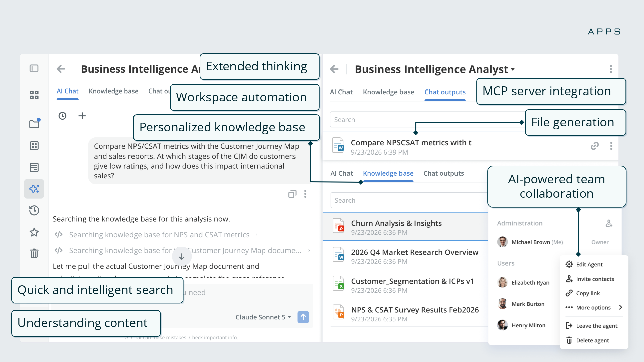Copy the link icon for Compare NPSCSAT file
The image size is (644, 362).
pyautogui.click(x=595, y=146)
